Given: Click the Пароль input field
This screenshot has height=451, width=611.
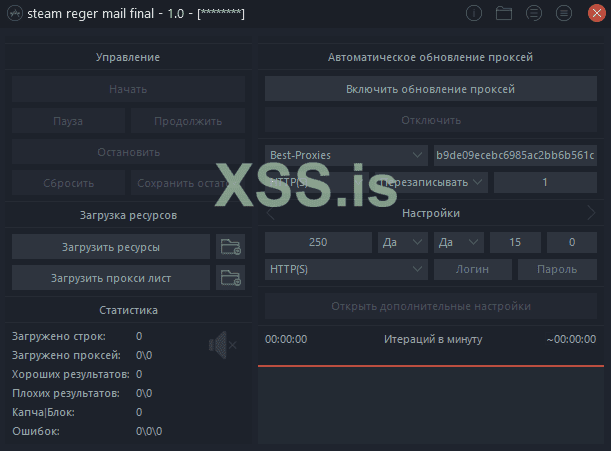Looking at the screenshot, I should click(557, 269).
